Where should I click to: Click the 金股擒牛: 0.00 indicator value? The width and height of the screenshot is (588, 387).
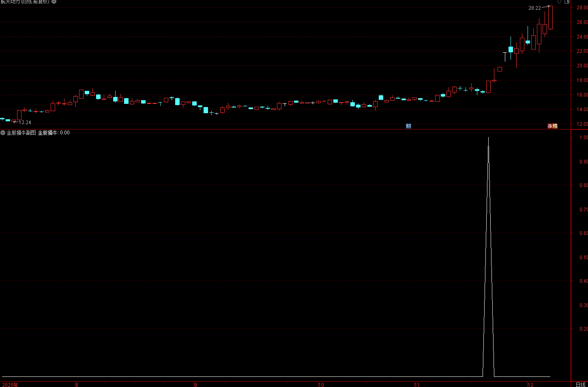(x=54, y=133)
